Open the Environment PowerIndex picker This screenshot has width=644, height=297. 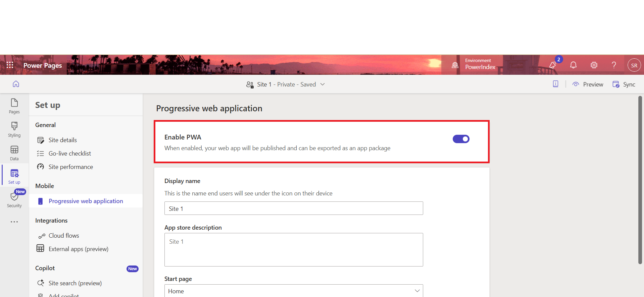pos(474,64)
